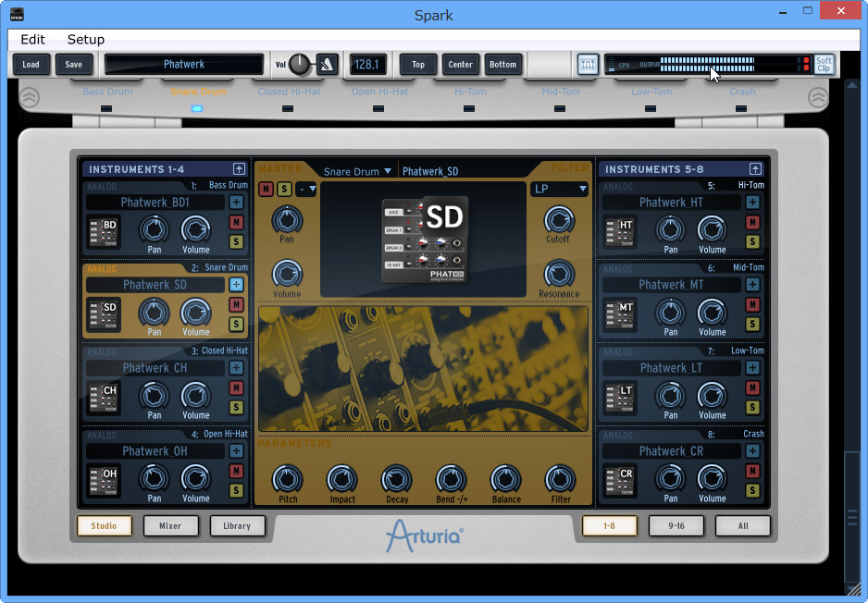Switch to the Library tab
The width and height of the screenshot is (868, 603).
[237, 525]
